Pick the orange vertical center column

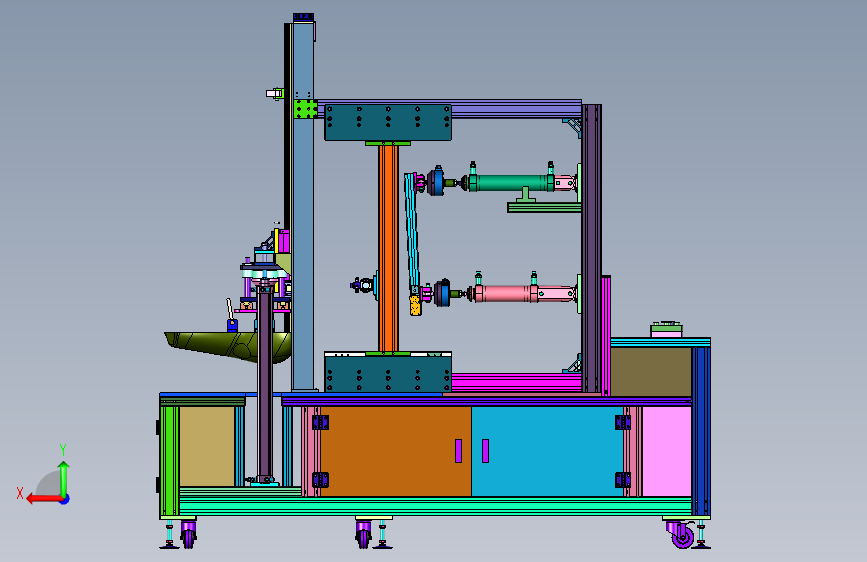click(388, 248)
